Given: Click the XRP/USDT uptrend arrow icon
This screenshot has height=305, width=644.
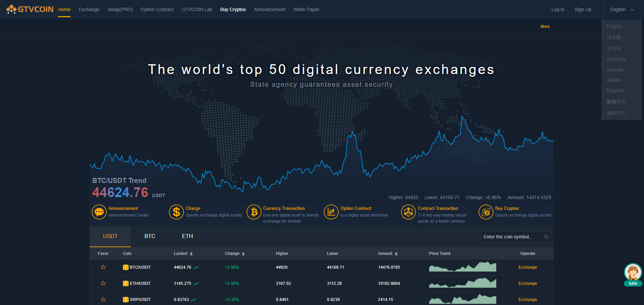Looking at the screenshot, I should click(193, 300).
